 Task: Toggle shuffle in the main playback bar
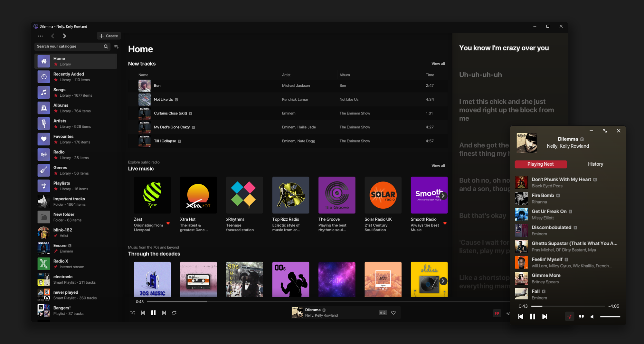(132, 313)
